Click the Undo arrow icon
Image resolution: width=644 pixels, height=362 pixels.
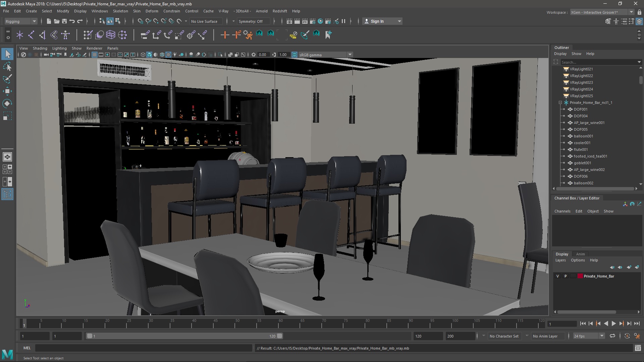tap(72, 21)
